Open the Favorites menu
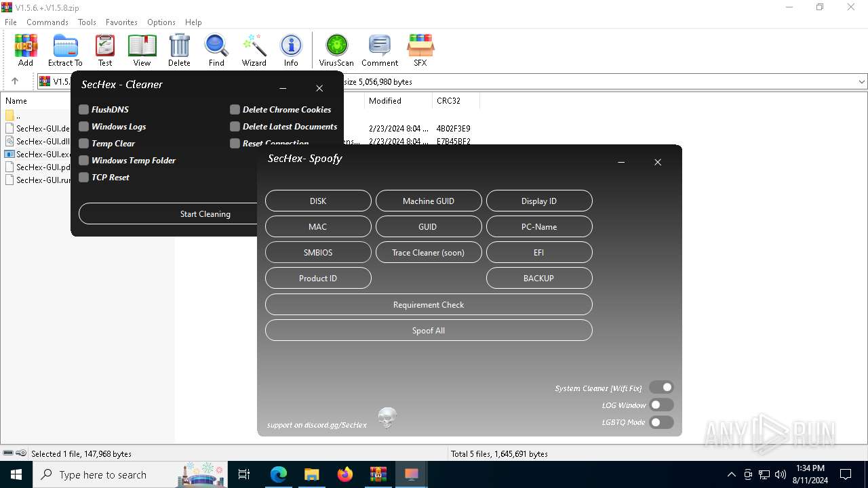 pos(121,22)
